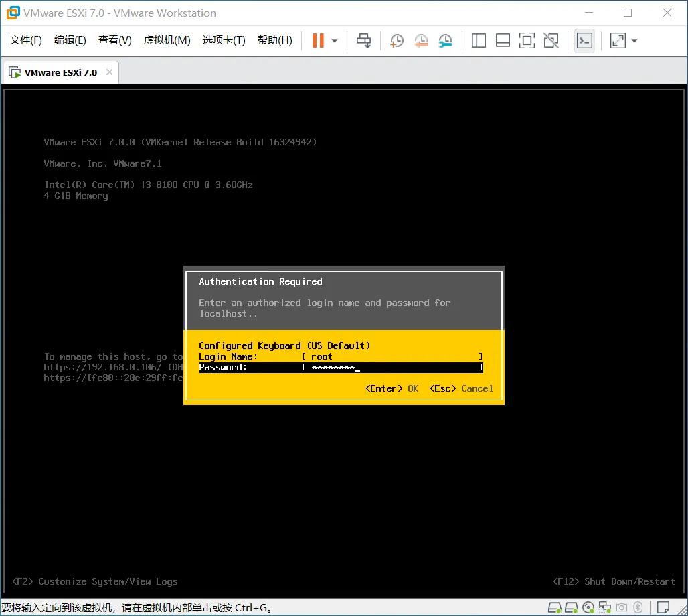The image size is (688, 616).
Task: Click the Authentication Required dialog title
Action: [260, 281]
